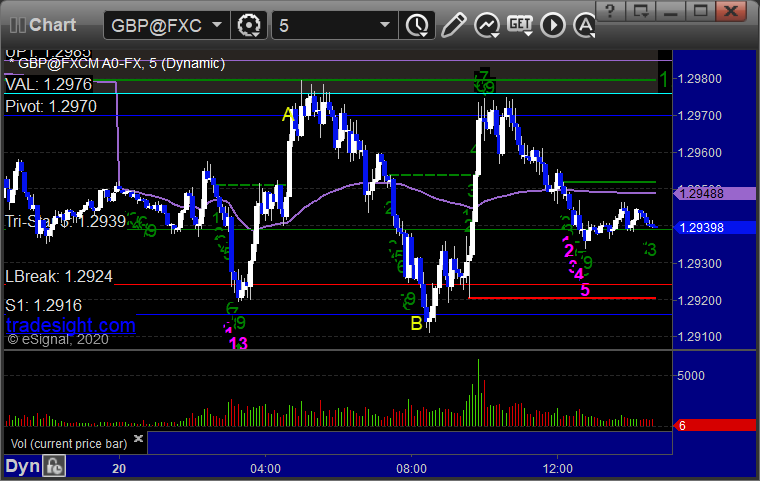This screenshot has height=481, width=760.
Task: Click the magenta 13 count label
Action: (238, 343)
